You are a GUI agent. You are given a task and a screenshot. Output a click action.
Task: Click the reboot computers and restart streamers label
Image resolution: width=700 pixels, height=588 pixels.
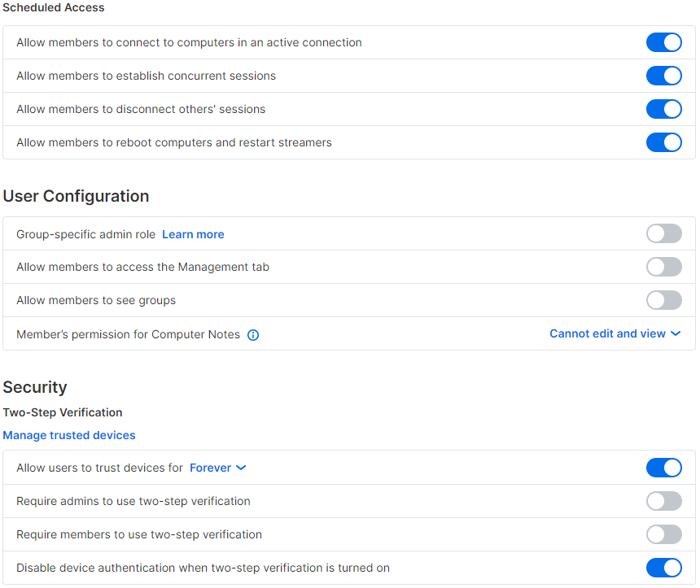point(174,142)
